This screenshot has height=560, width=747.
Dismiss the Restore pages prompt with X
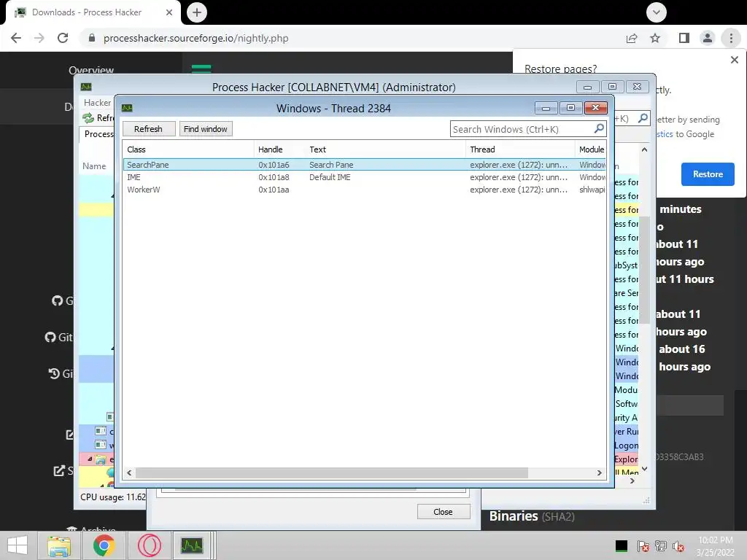pos(734,60)
